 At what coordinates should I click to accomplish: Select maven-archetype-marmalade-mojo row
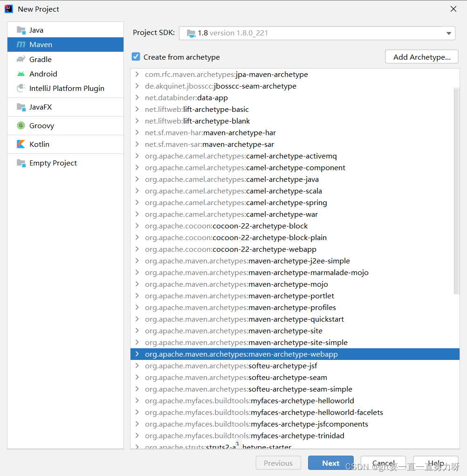click(x=295, y=273)
